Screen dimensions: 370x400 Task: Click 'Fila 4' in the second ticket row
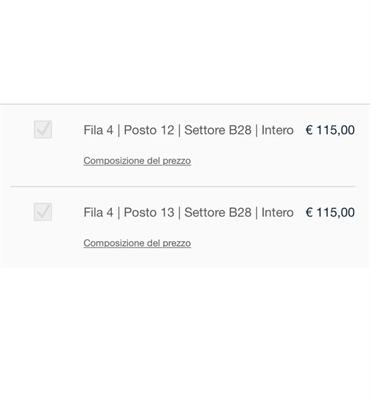click(98, 212)
